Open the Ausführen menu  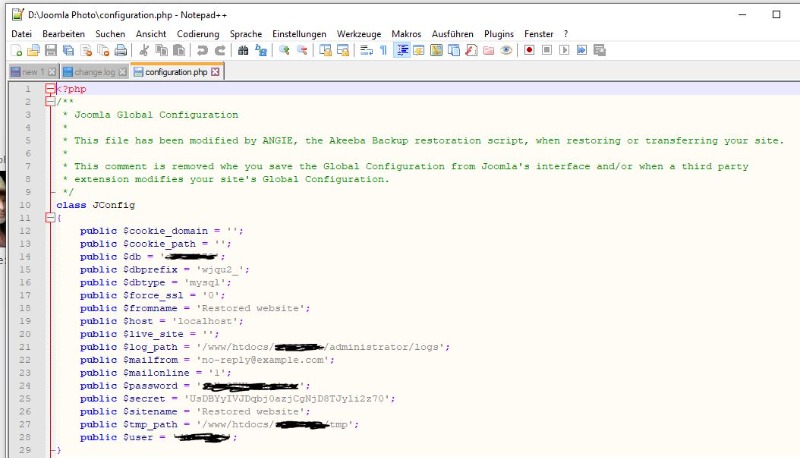[453, 34]
